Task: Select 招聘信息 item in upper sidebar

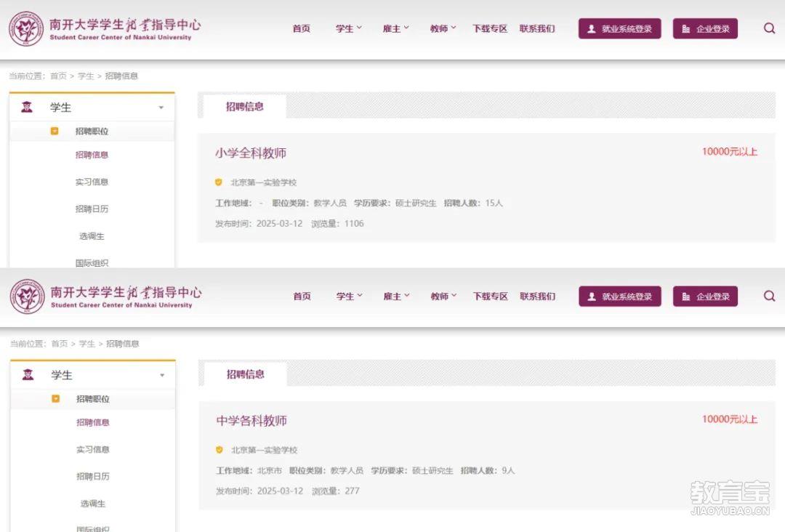Action: point(92,155)
